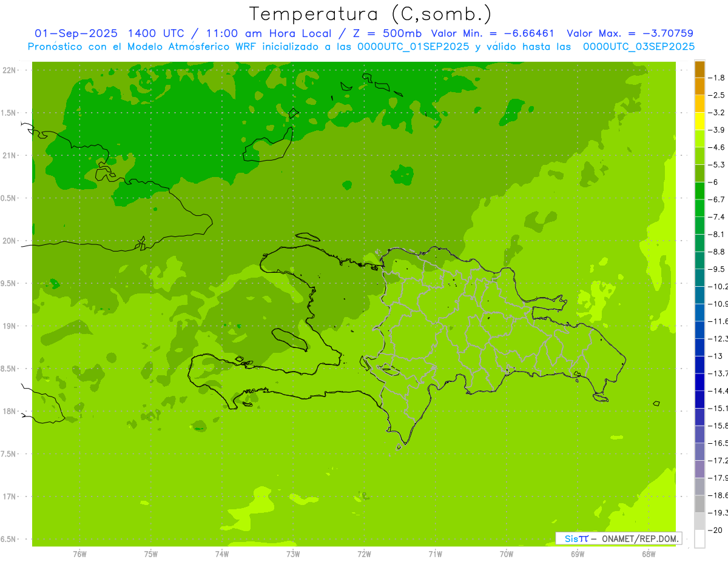Click the dark blue swatch between -13 and -13.7

pyautogui.click(x=699, y=364)
